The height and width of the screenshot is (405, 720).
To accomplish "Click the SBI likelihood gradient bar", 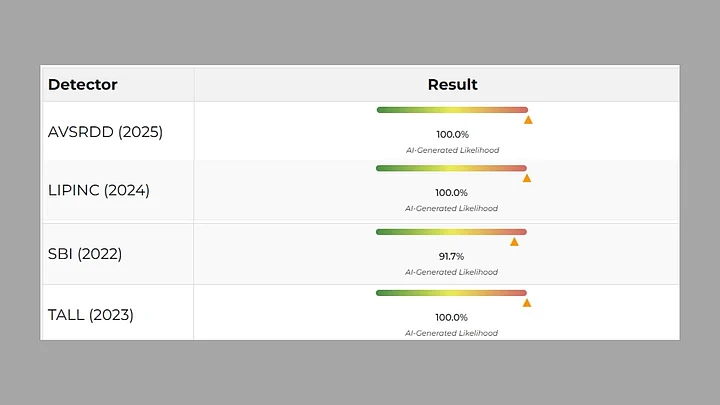I will (x=451, y=231).
